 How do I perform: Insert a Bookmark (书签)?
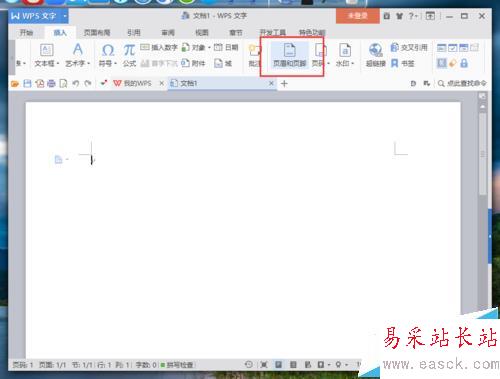(x=402, y=63)
